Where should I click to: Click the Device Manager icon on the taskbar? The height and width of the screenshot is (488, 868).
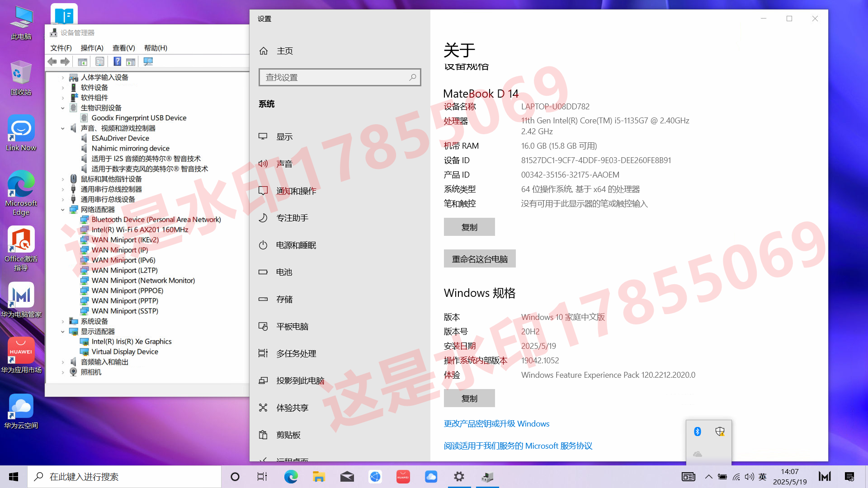point(487,477)
